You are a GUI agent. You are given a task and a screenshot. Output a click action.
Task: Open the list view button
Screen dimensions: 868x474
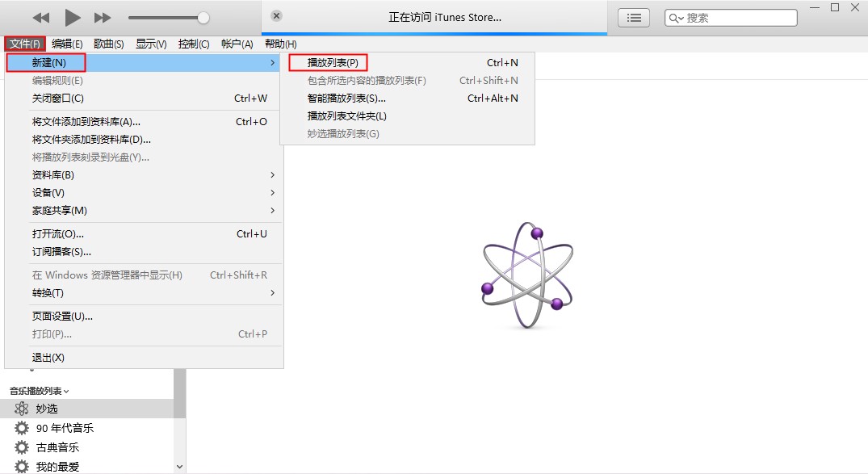pyautogui.click(x=634, y=18)
